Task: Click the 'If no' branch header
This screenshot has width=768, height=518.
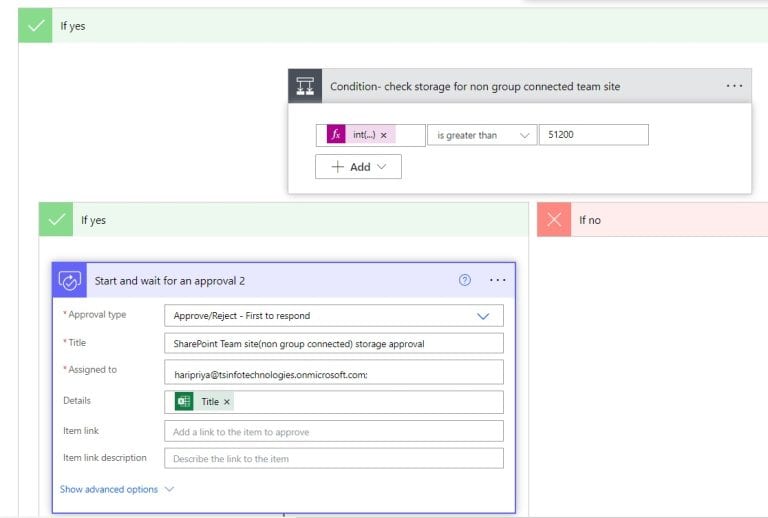Action: tap(652, 219)
